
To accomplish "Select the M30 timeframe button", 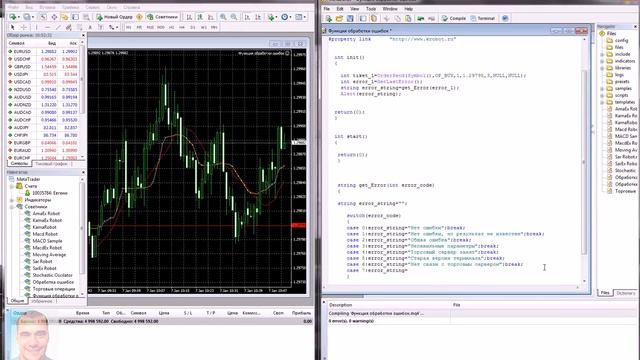I will [x=161, y=27].
